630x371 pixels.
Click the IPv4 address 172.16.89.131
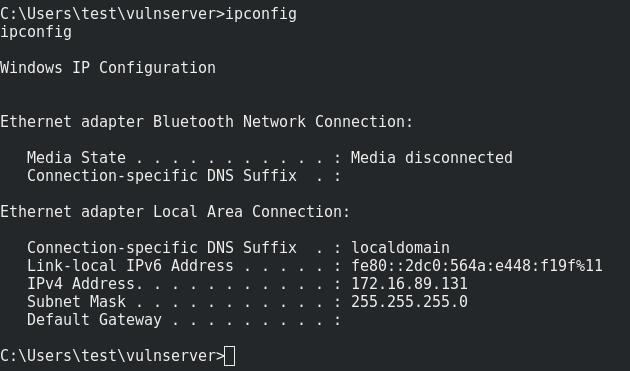click(409, 284)
